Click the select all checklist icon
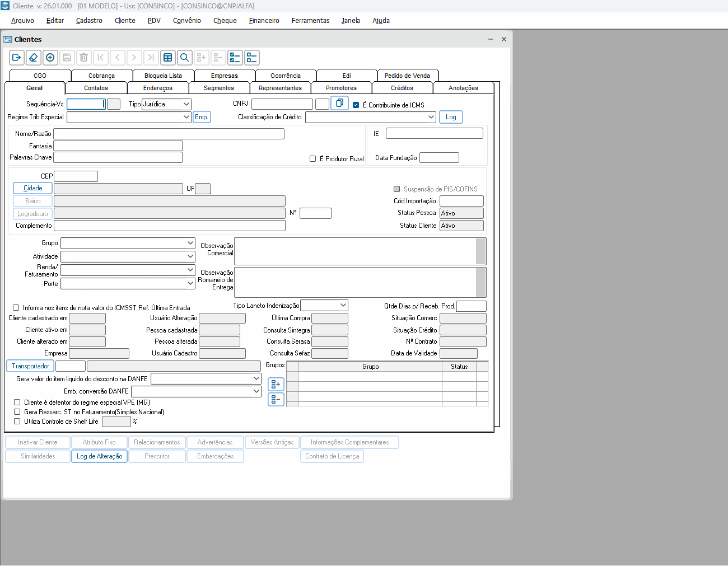The width and height of the screenshot is (728, 576). click(x=235, y=58)
